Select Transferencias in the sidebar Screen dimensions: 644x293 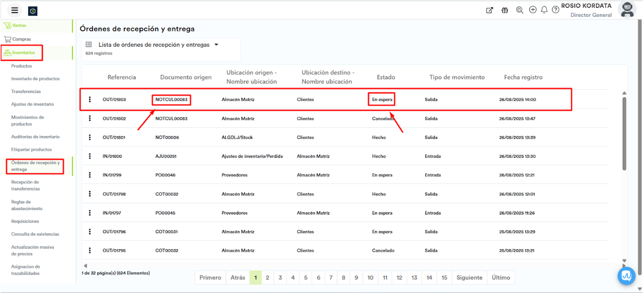click(x=26, y=92)
